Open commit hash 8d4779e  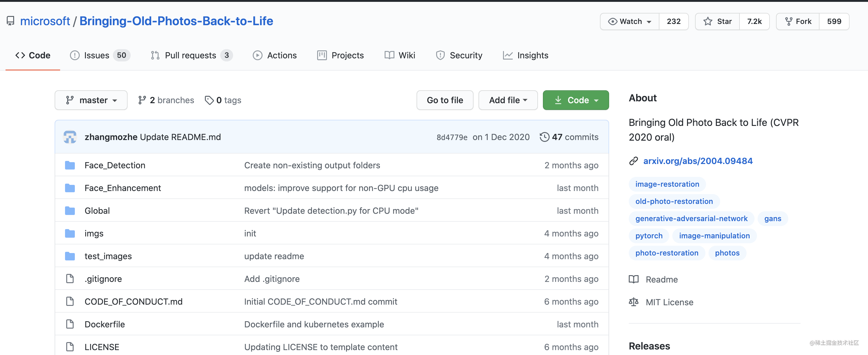click(452, 137)
